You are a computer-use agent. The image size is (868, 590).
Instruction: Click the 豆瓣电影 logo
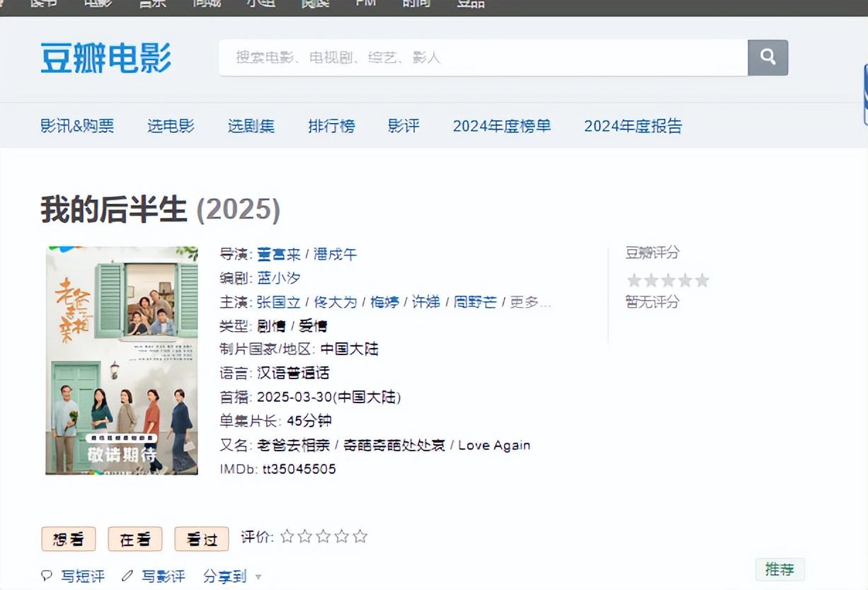tap(106, 57)
